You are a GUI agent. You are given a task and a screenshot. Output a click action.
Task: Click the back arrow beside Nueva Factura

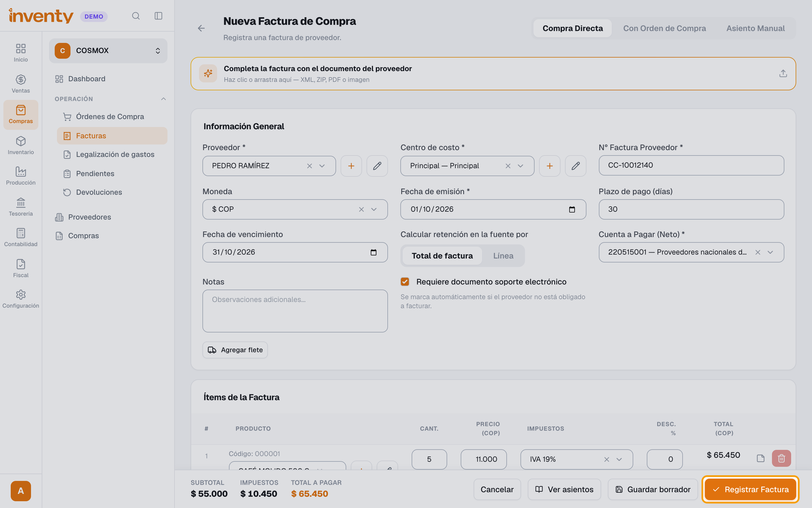(201, 28)
